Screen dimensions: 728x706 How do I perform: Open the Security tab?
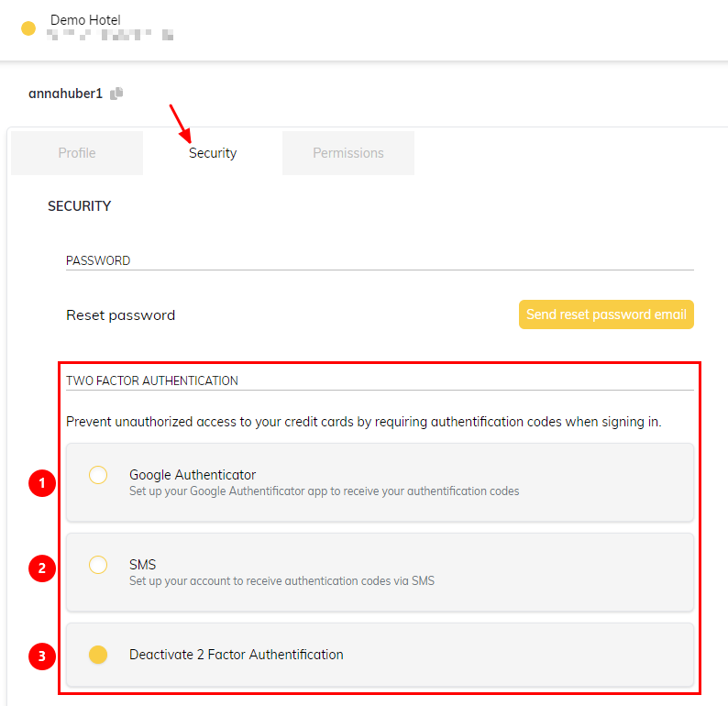pos(213,153)
